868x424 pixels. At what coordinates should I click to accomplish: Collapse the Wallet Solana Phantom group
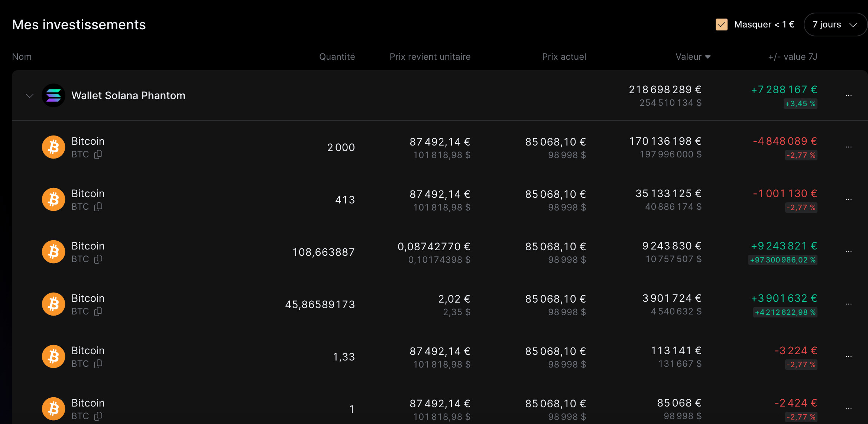pos(29,95)
